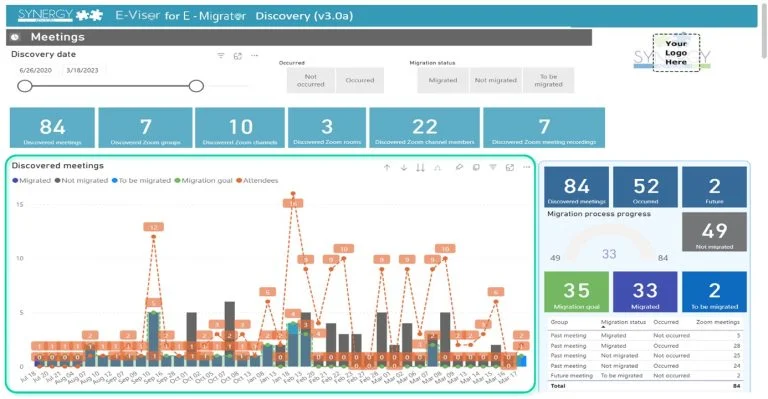Click the copy visual icon on chart
768x399 pixels.
pyautogui.click(x=476, y=167)
